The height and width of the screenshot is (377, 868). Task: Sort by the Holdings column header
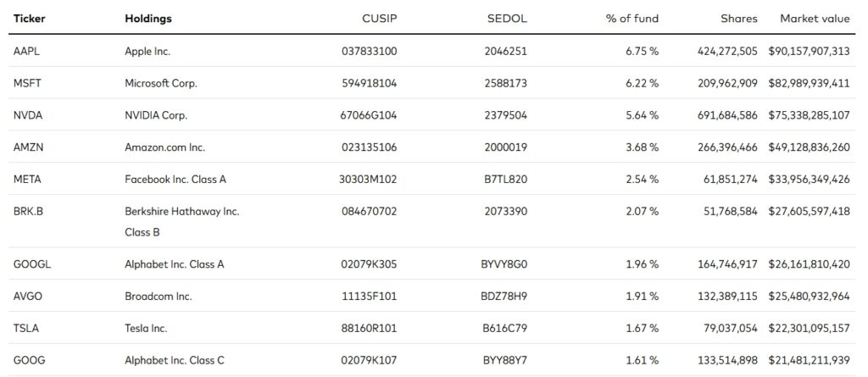[x=148, y=19]
